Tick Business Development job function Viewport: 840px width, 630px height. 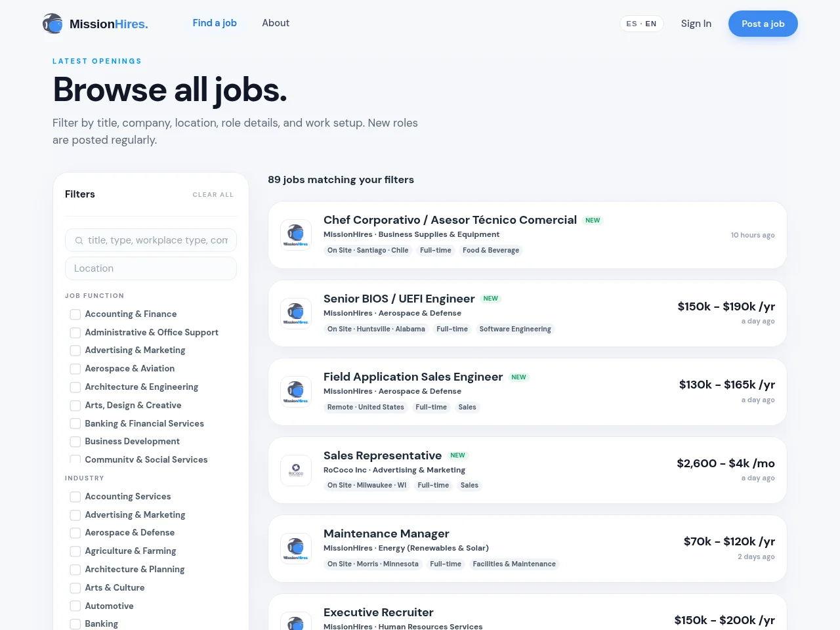(x=75, y=442)
